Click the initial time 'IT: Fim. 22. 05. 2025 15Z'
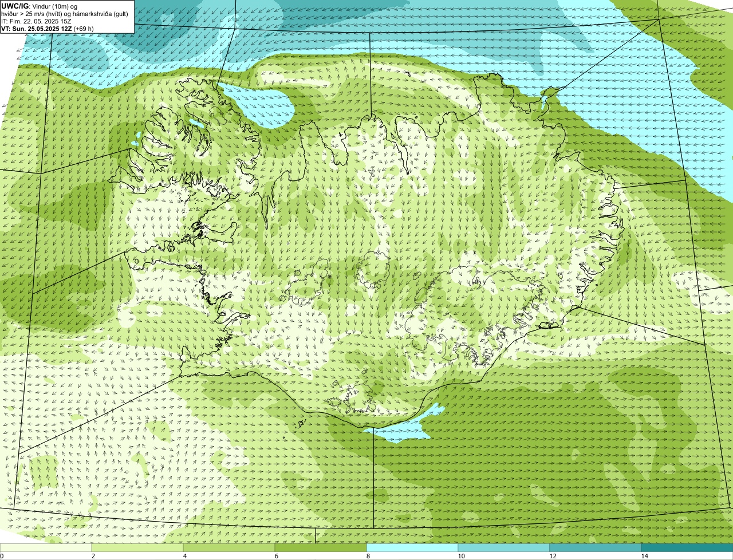733x560 pixels. (37, 21)
